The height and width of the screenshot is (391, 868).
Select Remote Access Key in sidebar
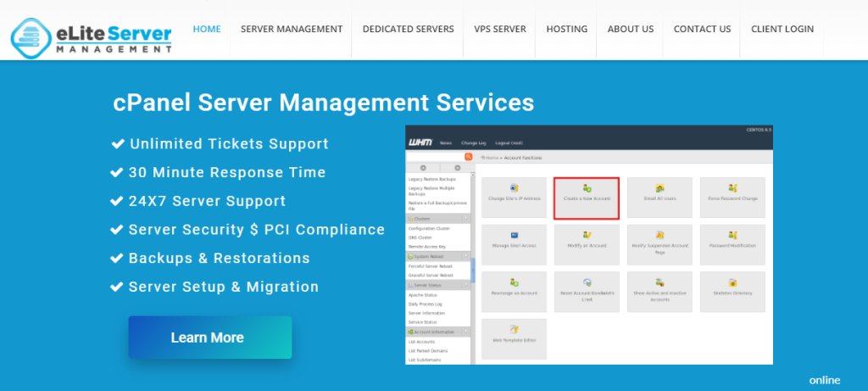[427, 247]
